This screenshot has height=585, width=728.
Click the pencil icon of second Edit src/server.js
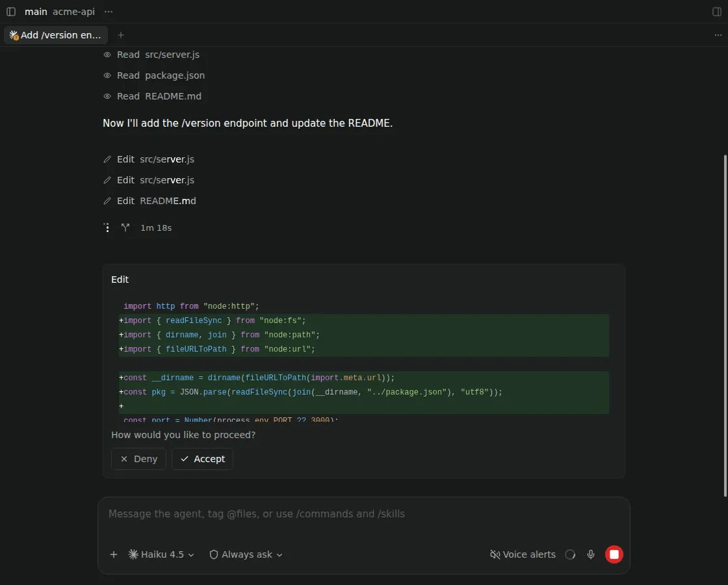pyautogui.click(x=107, y=180)
